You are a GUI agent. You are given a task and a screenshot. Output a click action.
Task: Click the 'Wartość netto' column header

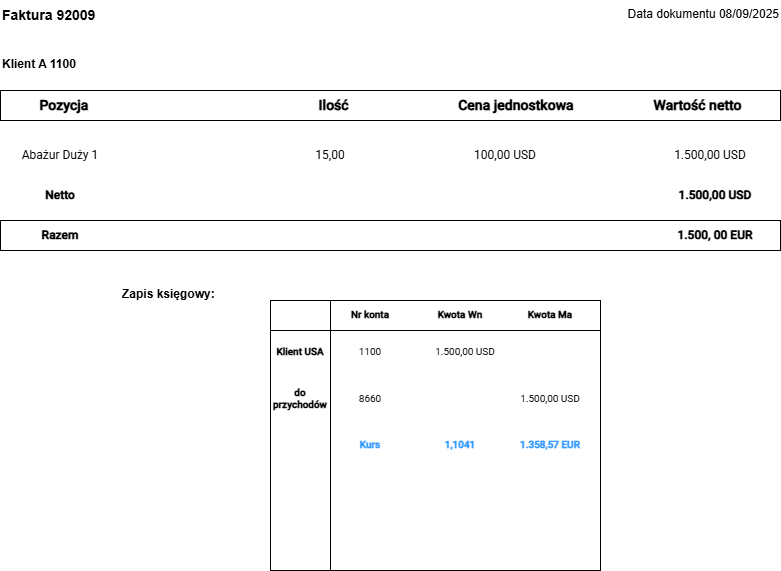click(x=697, y=105)
